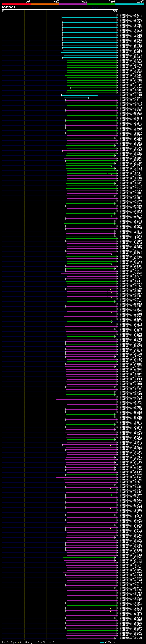Select label UniRef100_Q8S130
This screenshot has height=644, width=146.
[x=131, y=123]
